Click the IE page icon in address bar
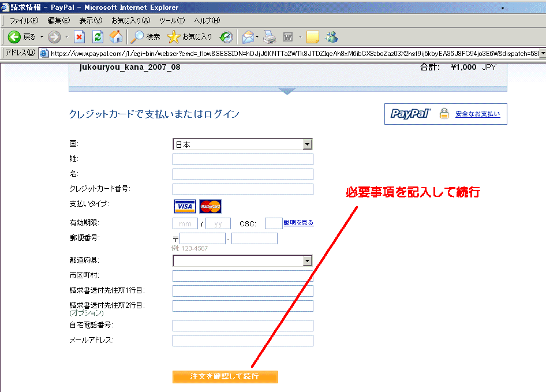Viewport: 546px width, 392px height. (44, 53)
